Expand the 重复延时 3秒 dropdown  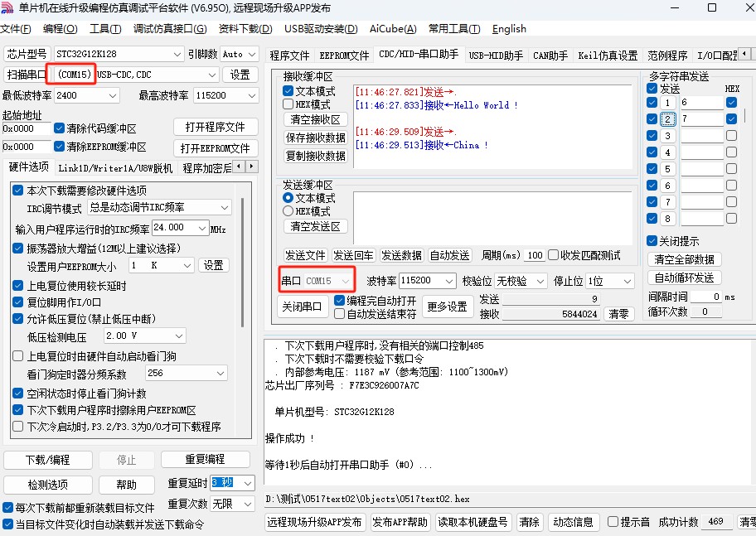tap(248, 482)
